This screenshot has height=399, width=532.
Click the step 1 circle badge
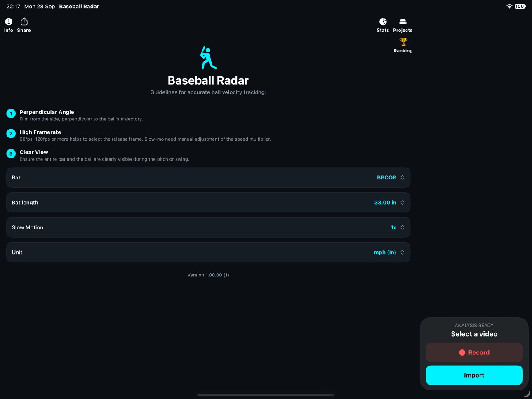coord(11,113)
